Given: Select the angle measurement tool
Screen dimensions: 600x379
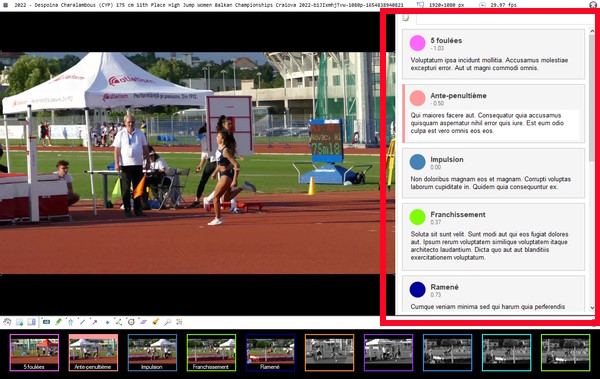Looking at the screenshot, I should coord(119,322).
